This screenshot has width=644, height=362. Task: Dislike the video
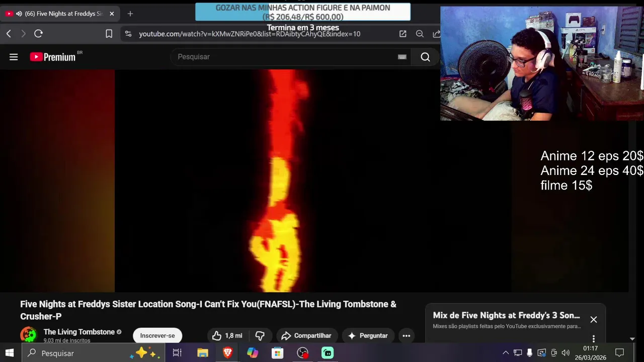pyautogui.click(x=260, y=335)
